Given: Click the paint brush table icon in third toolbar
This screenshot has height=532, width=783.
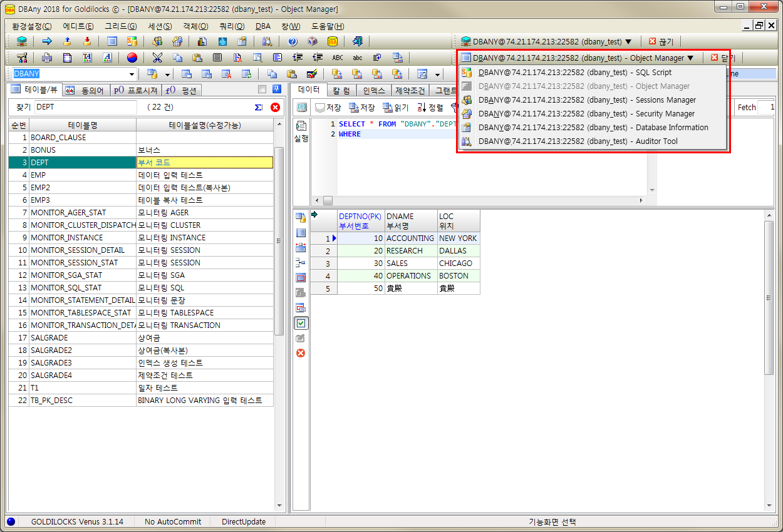Looking at the screenshot, I should click(311, 74).
